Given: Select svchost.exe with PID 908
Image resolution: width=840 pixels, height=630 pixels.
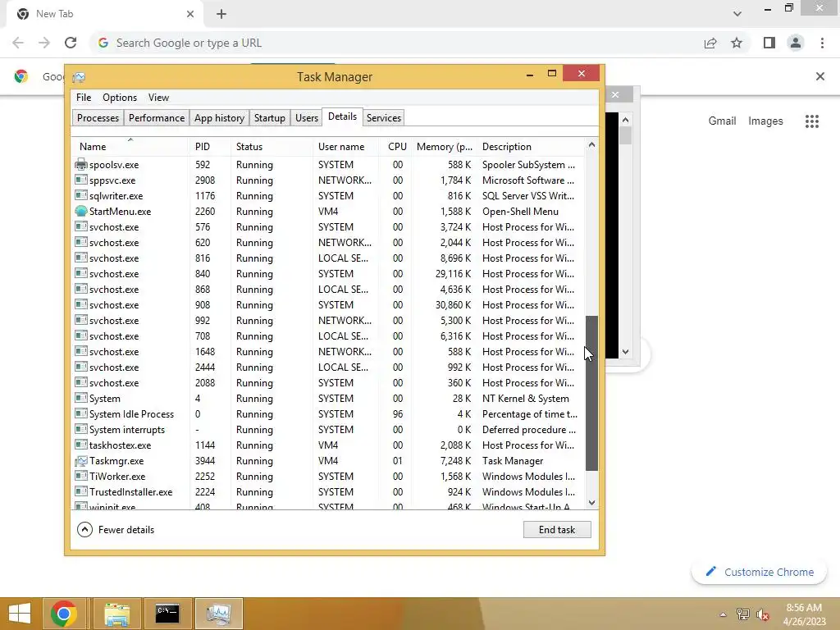Looking at the screenshot, I should click(x=328, y=305).
